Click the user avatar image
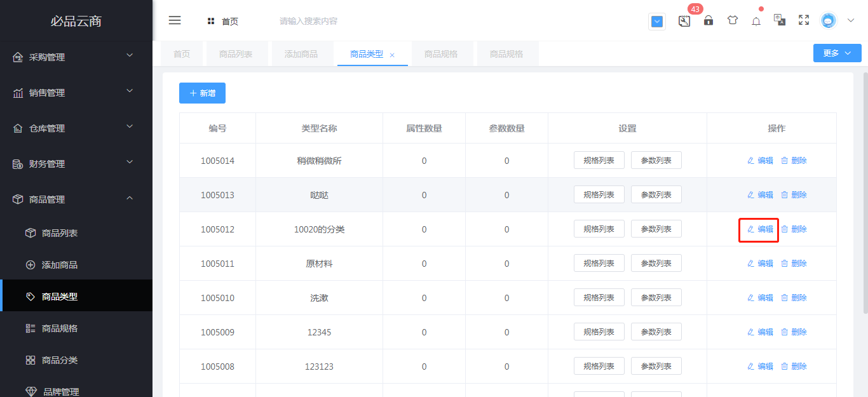The width and height of the screenshot is (868, 397). pos(828,20)
